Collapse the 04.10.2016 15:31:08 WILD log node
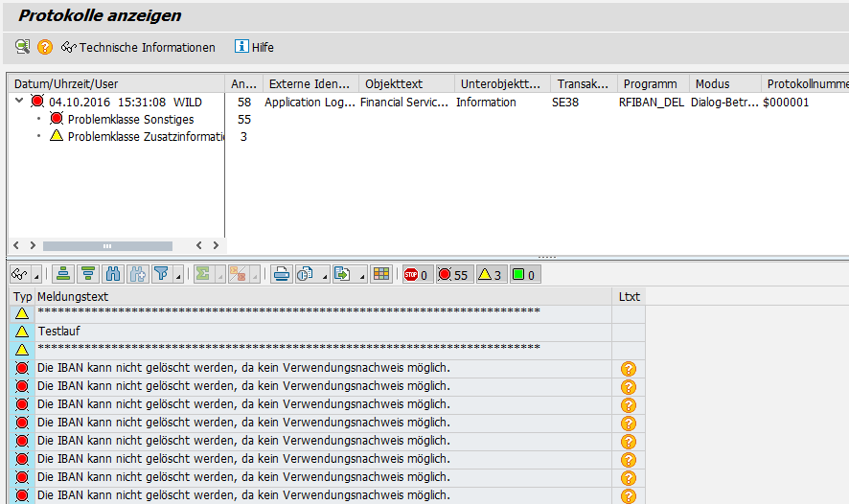 [x=20, y=102]
